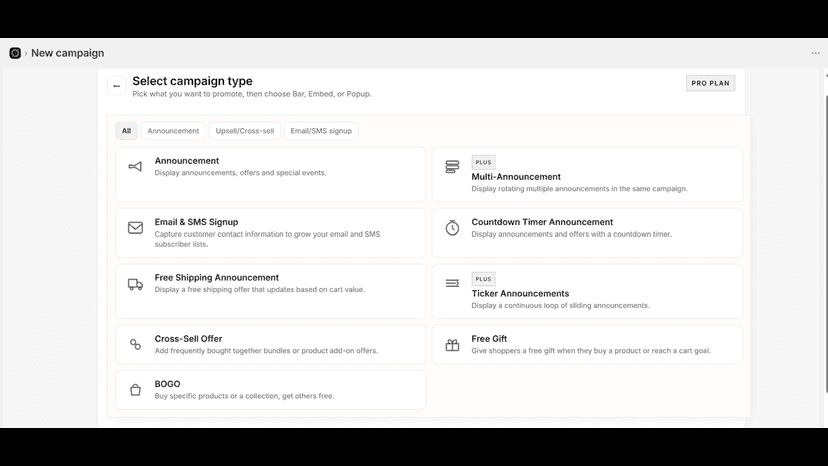Click the New campaign breadcrumb text

click(68, 53)
